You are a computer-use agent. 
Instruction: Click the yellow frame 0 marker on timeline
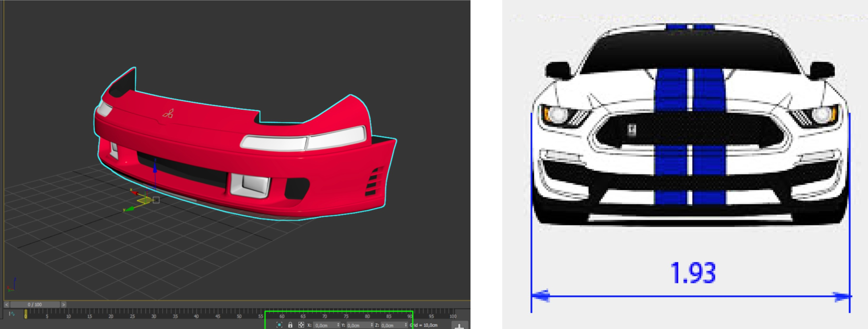[x=26, y=314]
